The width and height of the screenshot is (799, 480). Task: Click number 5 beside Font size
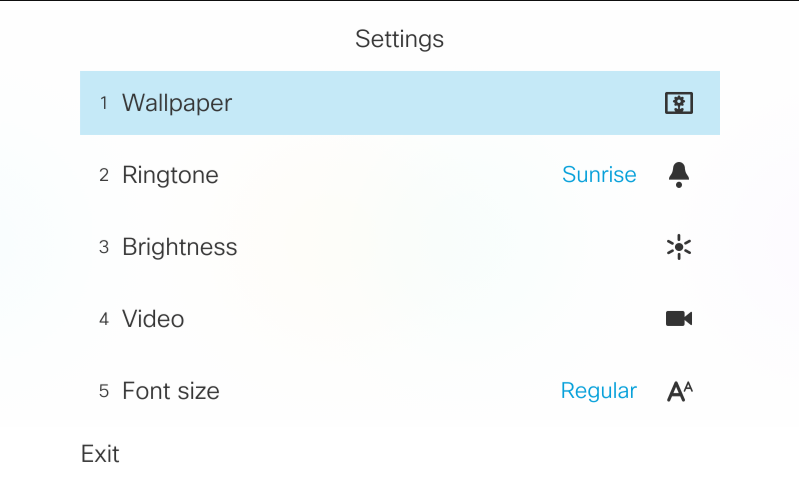pos(104,391)
